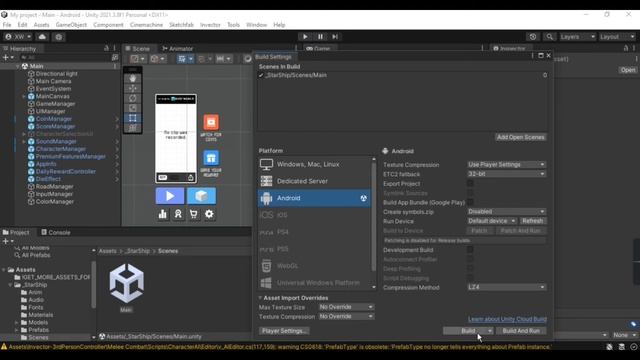Open the Texture Compression dropdown in Android settings
Viewport: 640px width, 360px height.
tap(506, 164)
